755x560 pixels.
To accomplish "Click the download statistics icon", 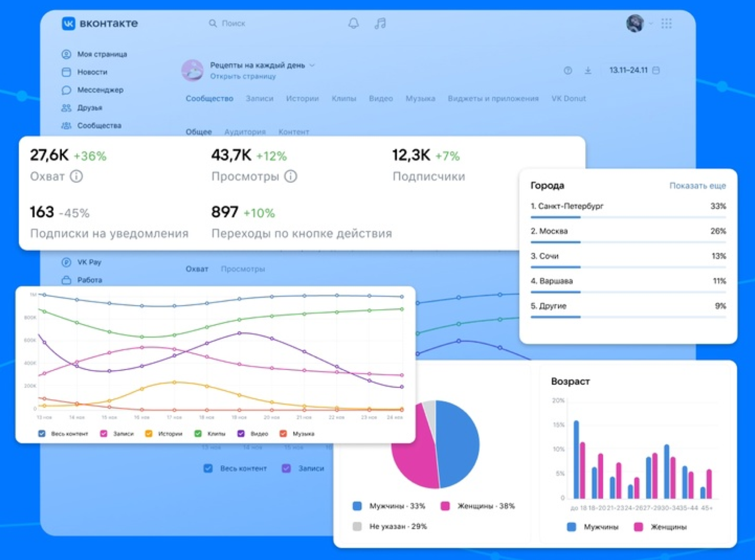I will (588, 70).
